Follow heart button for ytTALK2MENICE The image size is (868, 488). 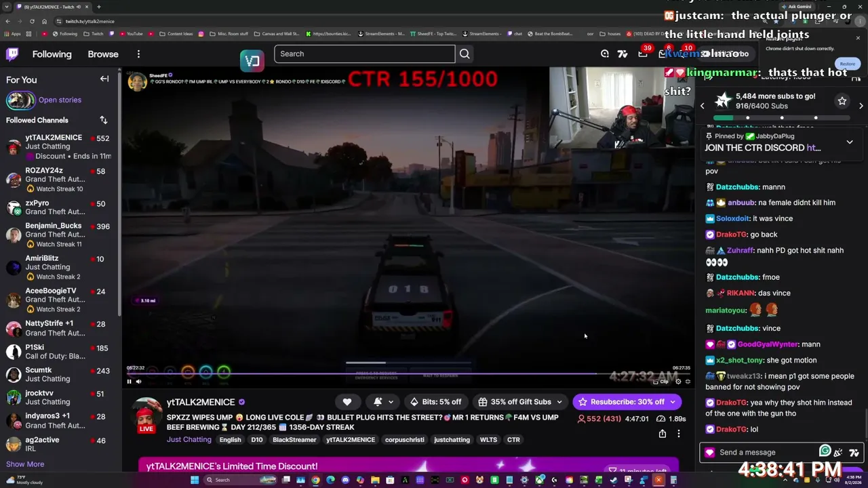point(347,402)
